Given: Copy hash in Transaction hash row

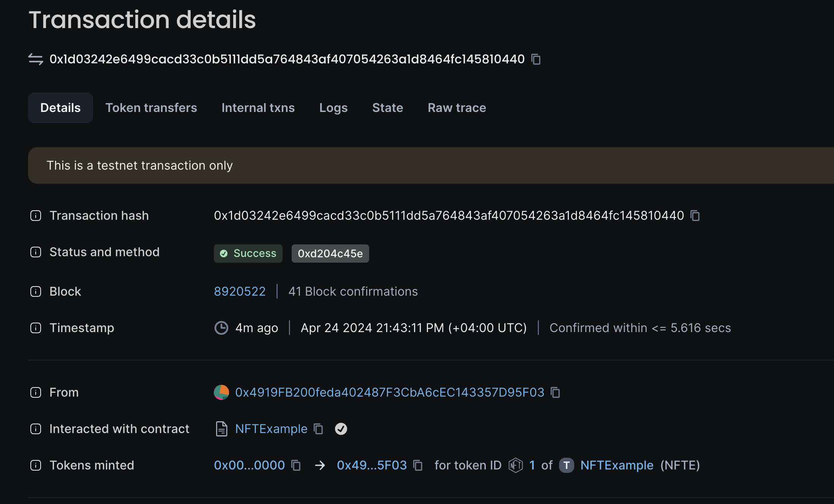Looking at the screenshot, I should (x=695, y=216).
